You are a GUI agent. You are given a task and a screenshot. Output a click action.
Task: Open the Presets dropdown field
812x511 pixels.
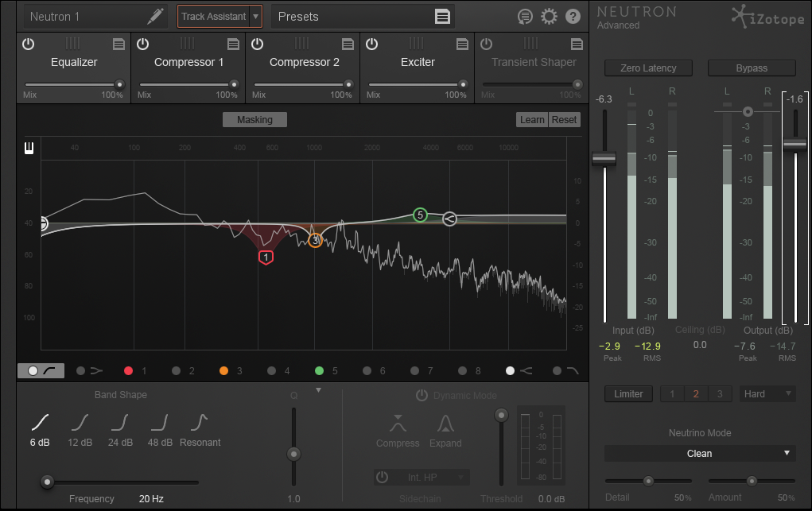[363, 17]
